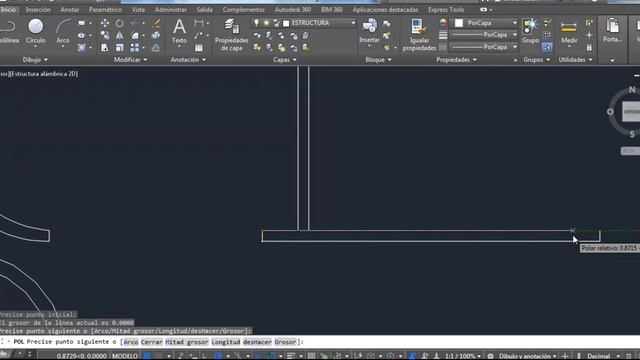Open Propiedades de capa manager
640x360 pixels.
231,35
